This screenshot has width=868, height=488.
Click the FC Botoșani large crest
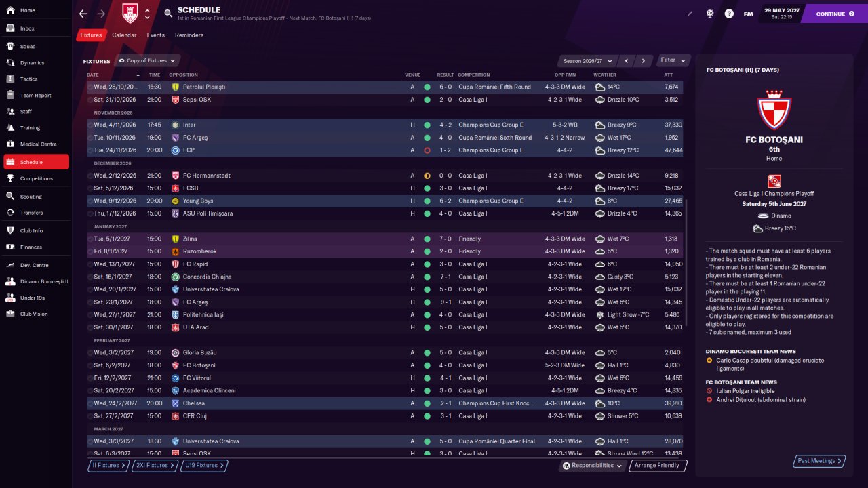774,110
